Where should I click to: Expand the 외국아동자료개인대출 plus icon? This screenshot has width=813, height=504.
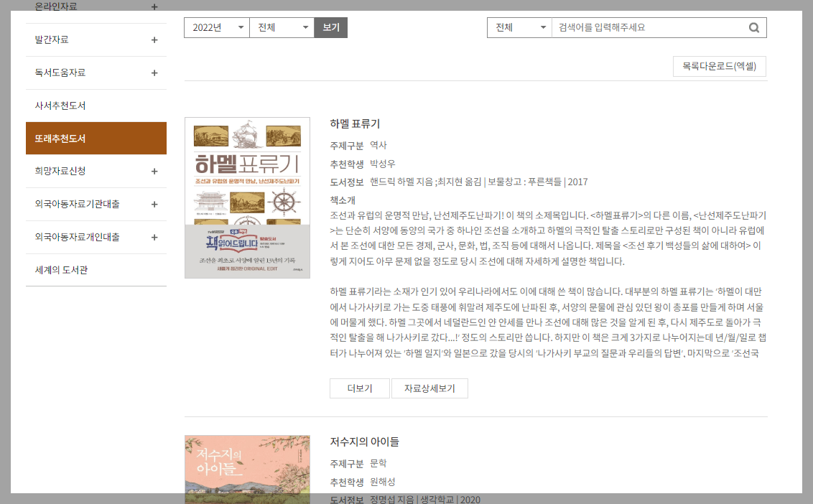coord(154,238)
